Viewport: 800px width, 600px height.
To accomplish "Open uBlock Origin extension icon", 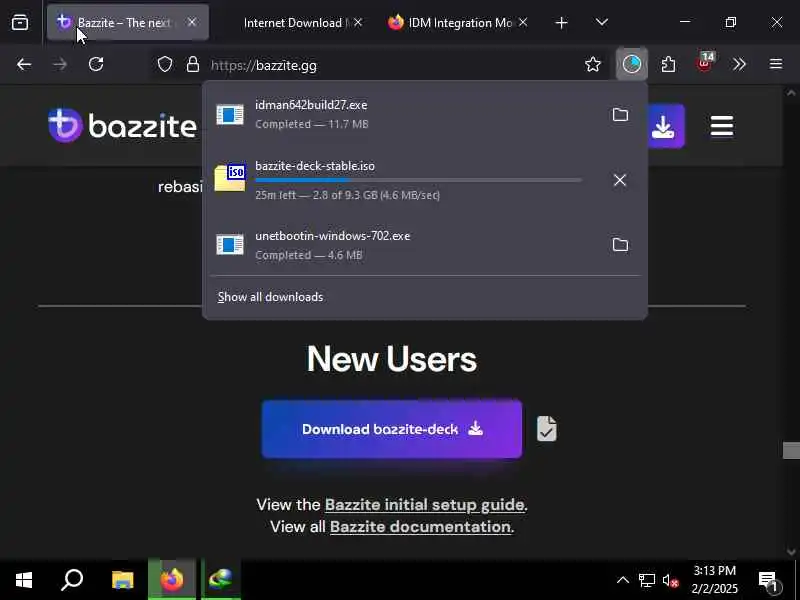I will coord(705,63).
